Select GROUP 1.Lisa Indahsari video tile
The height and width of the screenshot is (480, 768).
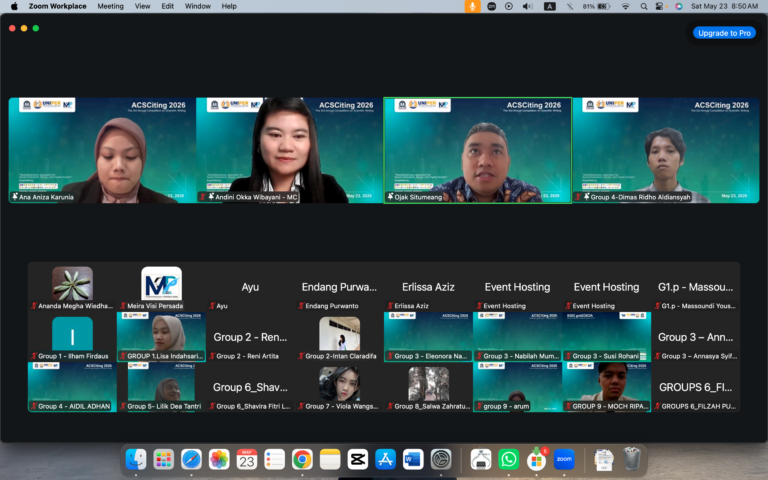[161, 337]
